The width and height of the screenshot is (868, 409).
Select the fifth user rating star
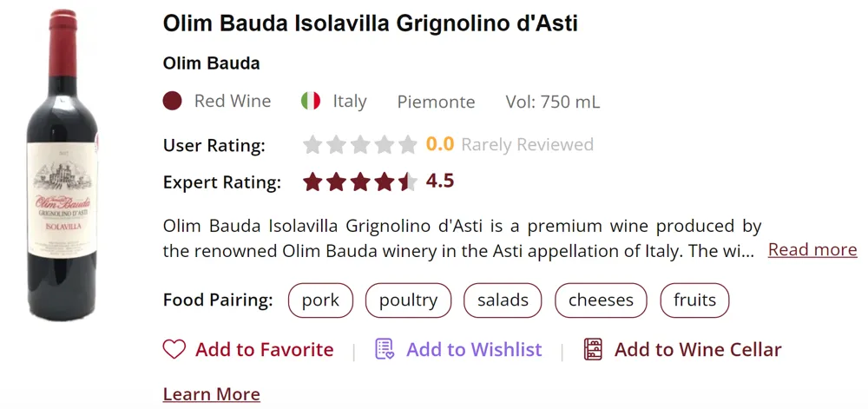click(407, 145)
